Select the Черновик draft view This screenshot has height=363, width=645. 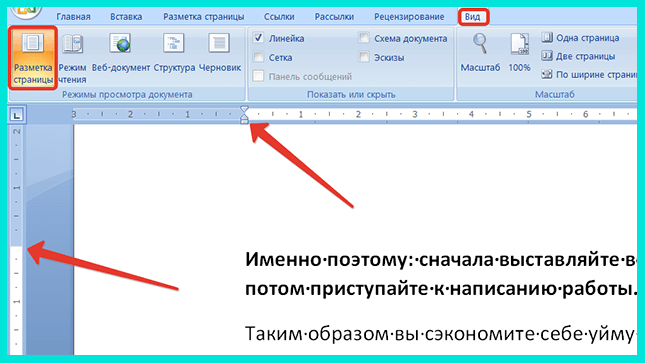[x=220, y=54]
